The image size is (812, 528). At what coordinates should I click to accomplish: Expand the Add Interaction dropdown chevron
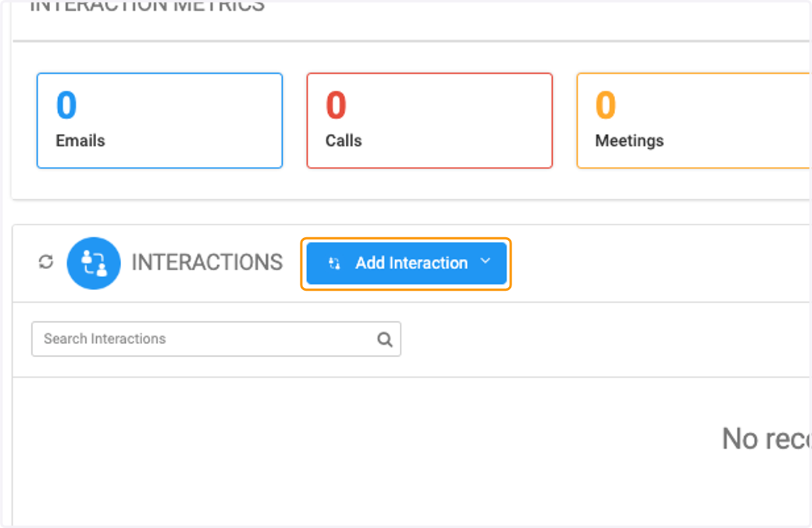tap(485, 262)
